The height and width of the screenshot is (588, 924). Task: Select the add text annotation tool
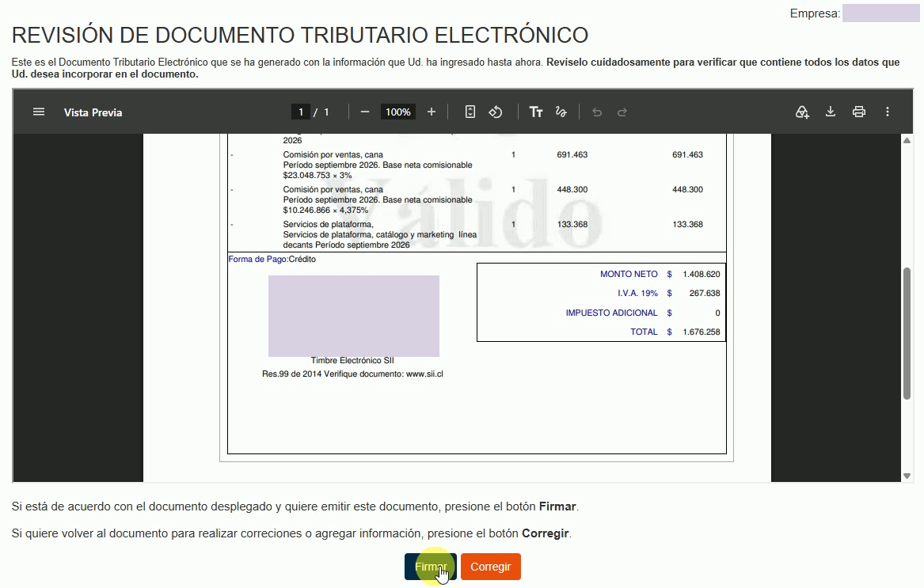tap(536, 112)
